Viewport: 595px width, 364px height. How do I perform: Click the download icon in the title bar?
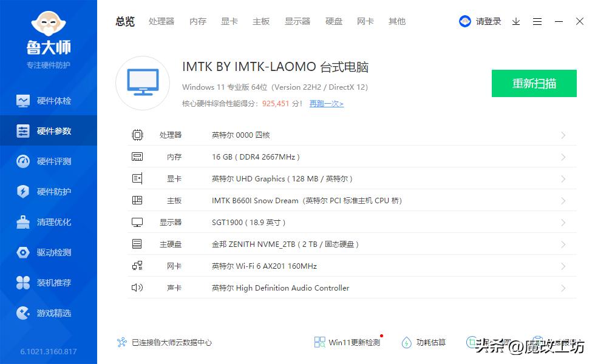(517, 21)
